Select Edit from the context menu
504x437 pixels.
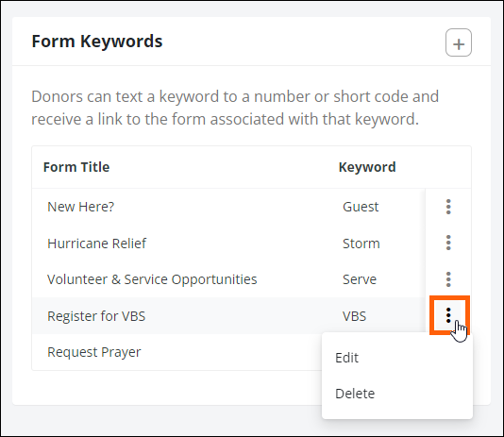pyautogui.click(x=346, y=358)
